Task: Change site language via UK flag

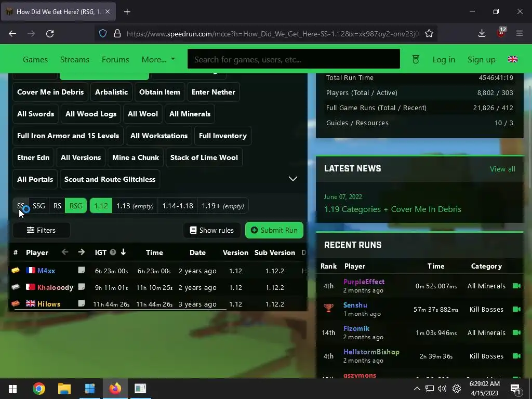Action: (513, 59)
